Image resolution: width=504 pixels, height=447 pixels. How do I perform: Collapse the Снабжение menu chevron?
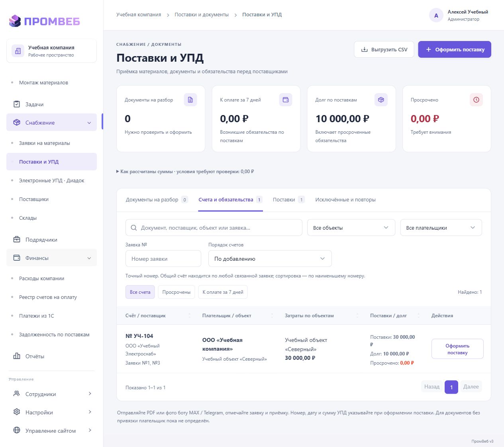[x=89, y=123]
